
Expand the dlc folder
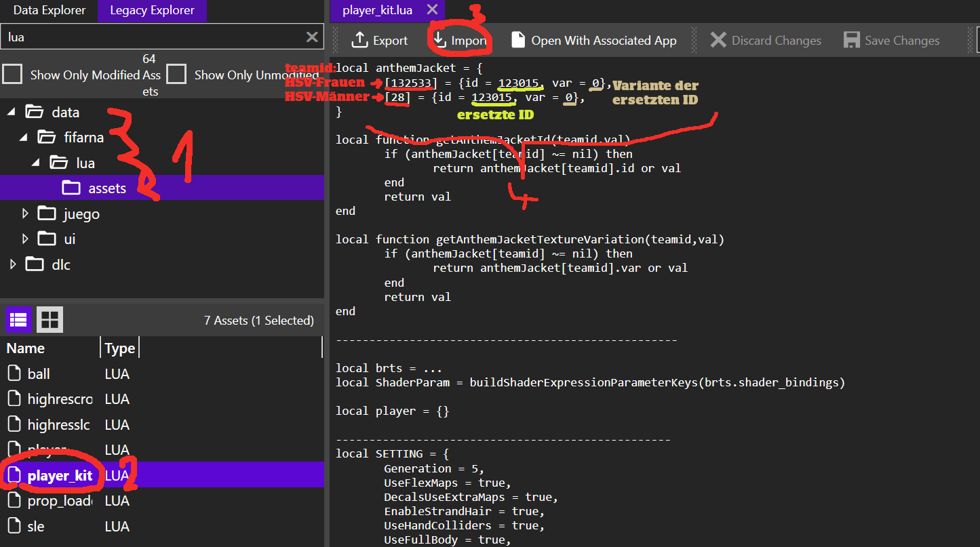pos(12,264)
